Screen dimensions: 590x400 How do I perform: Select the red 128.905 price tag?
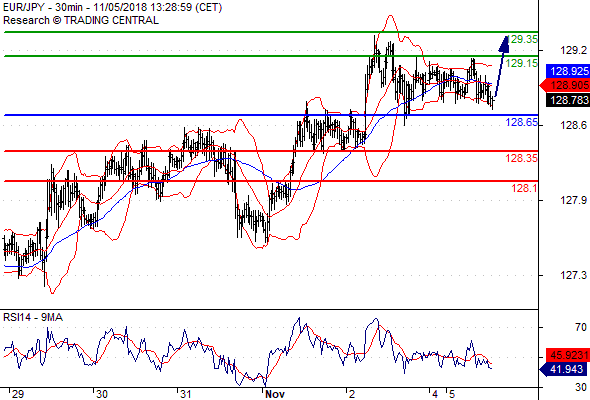[565, 85]
